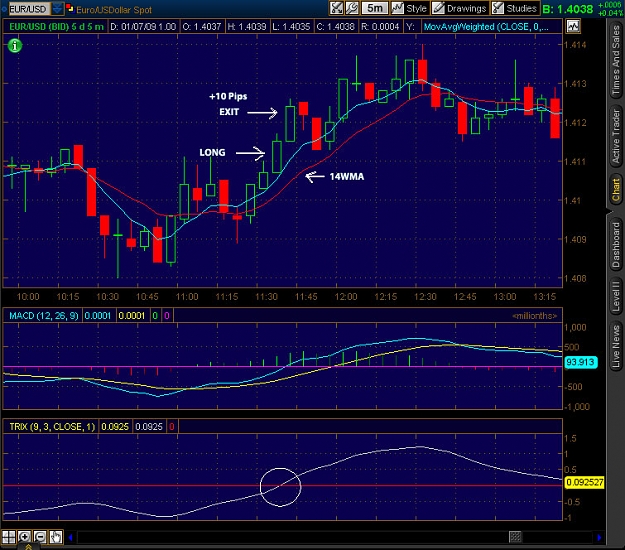
Task: Click the tools icon left of wrench
Action: pos(337,8)
